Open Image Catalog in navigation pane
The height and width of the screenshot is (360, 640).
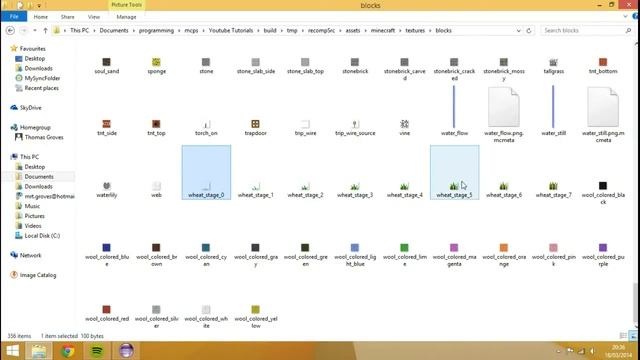coord(38,275)
